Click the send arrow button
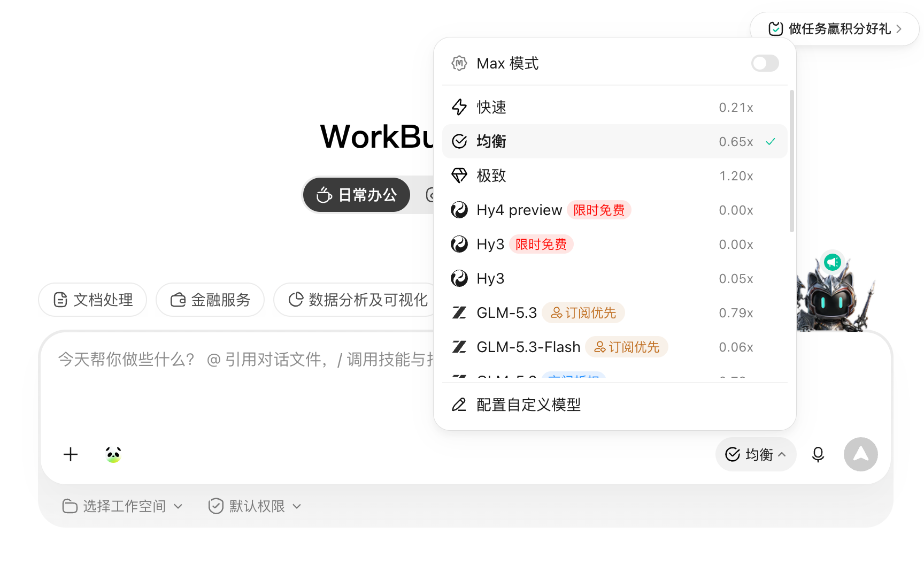 pos(861,454)
